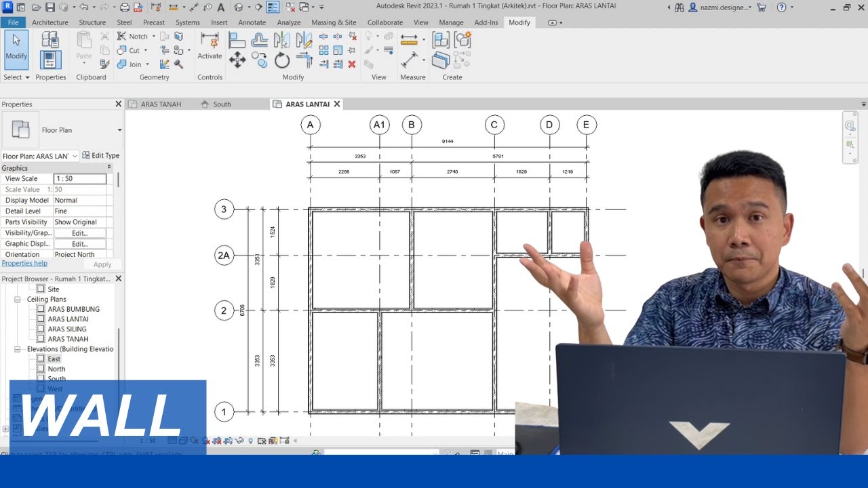This screenshot has height=488, width=868.
Task: Select ARAS BUMBUNG in Ceiling Plans
Action: coord(73,309)
